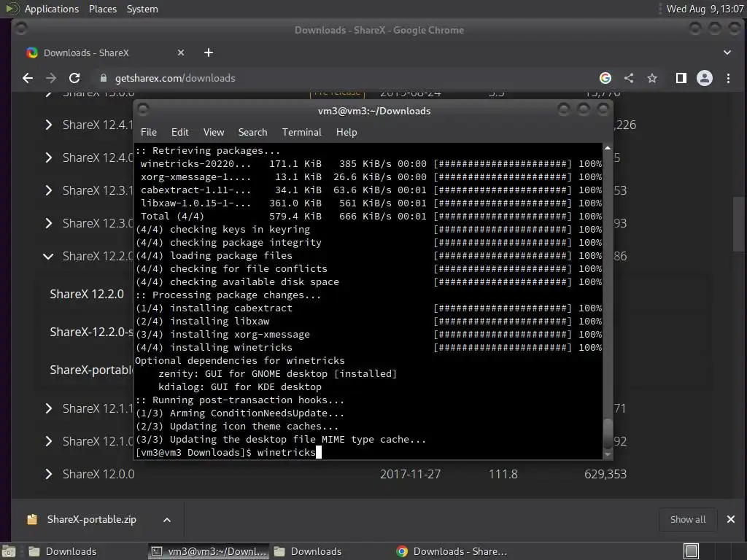The image size is (747, 560).
Task: Close the Downloads - ShareX tab
Action: click(181, 52)
